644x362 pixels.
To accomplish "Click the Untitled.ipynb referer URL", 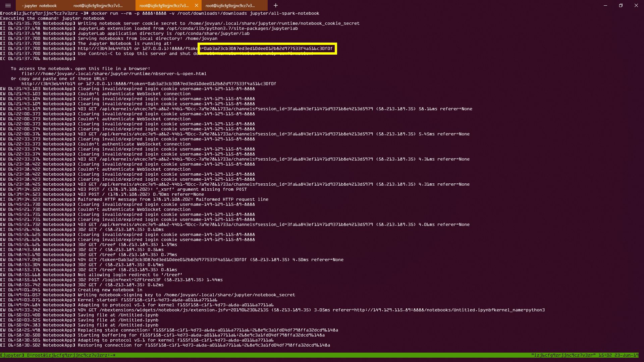I will click(x=449, y=310).
